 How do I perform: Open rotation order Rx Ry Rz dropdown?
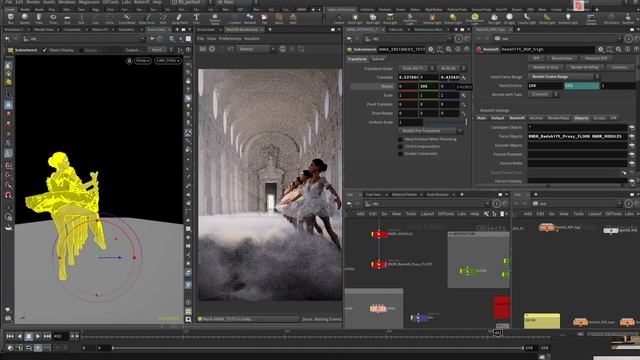[x=451, y=68]
